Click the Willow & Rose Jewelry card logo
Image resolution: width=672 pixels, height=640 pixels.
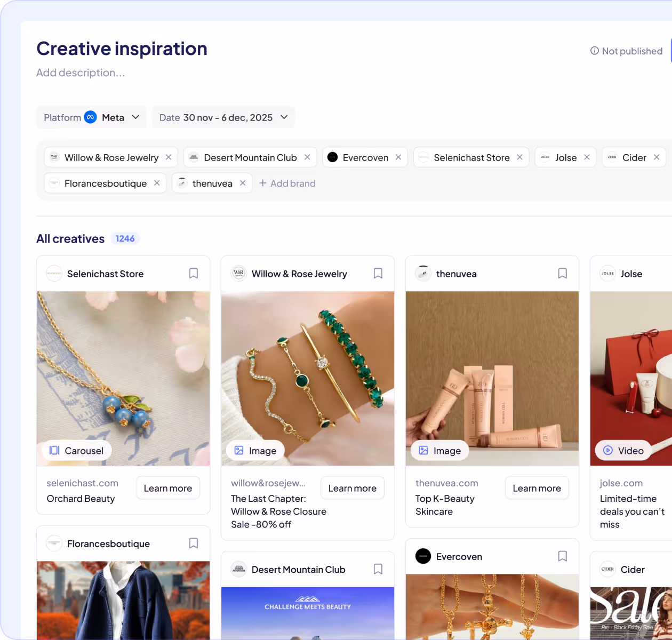pyautogui.click(x=239, y=274)
